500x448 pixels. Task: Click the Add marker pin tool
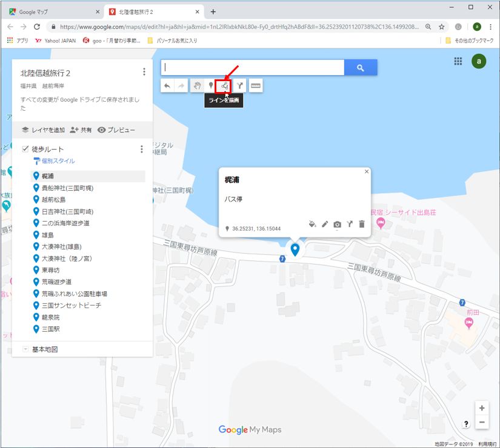[x=211, y=87]
